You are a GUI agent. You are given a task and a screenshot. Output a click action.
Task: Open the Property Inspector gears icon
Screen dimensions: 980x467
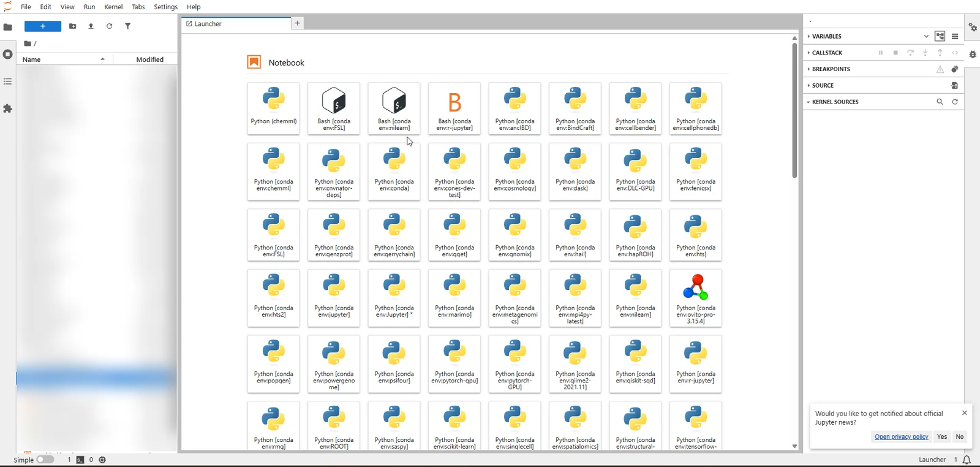pyautogui.click(x=973, y=27)
